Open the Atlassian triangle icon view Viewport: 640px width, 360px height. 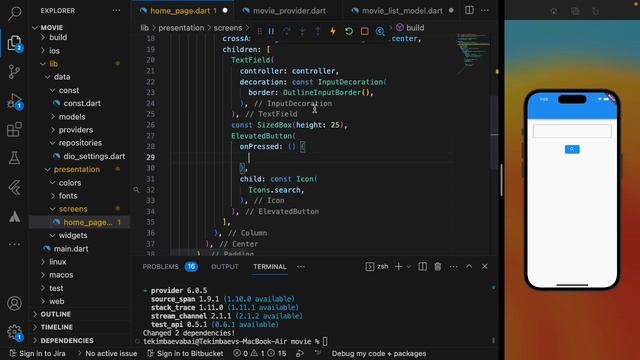coord(14,217)
